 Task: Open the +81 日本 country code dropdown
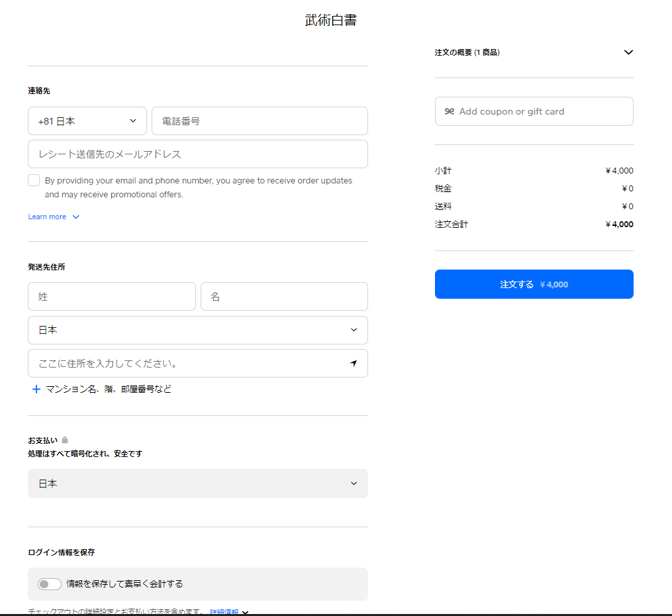tap(87, 121)
